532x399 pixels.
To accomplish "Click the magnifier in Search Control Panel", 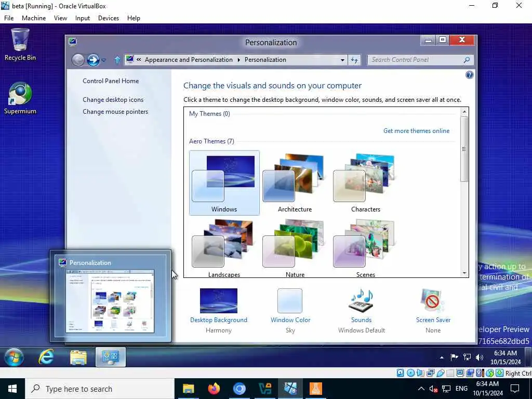I will [x=467, y=60].
